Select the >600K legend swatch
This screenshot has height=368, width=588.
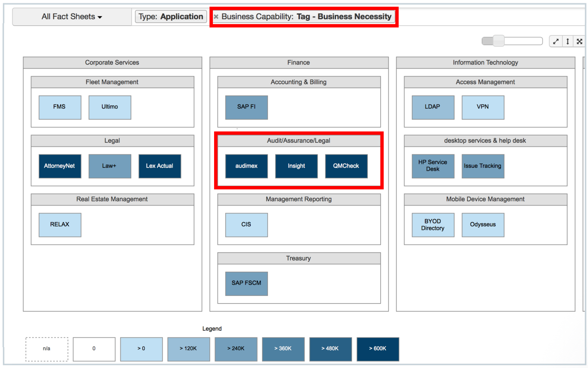click(x=378, y=349)
